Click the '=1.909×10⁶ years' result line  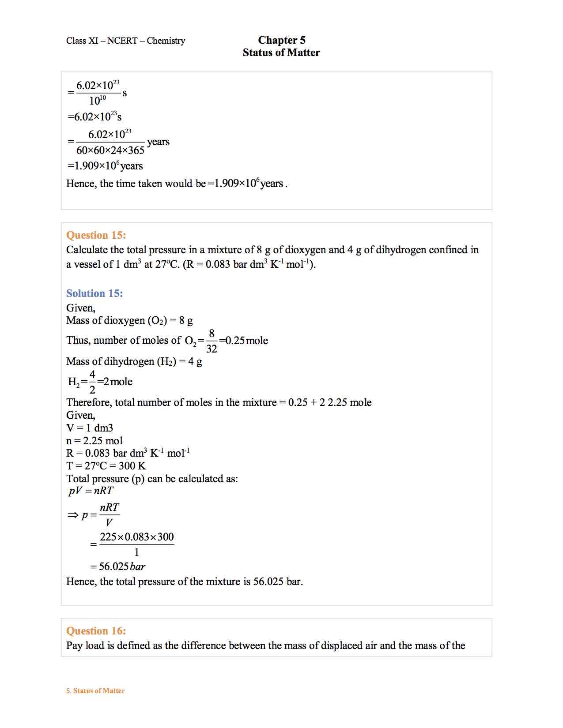coord(105,166)
